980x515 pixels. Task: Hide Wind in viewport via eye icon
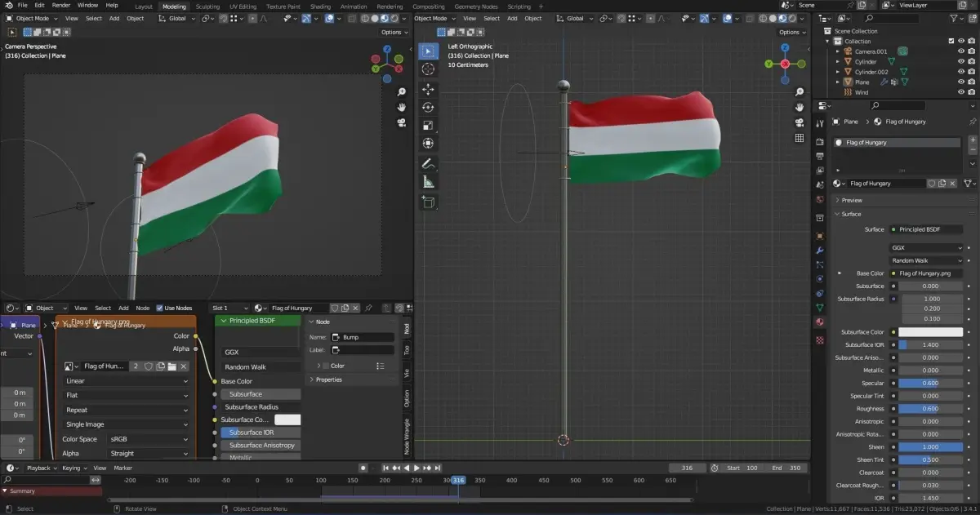(x=961, y=92)
